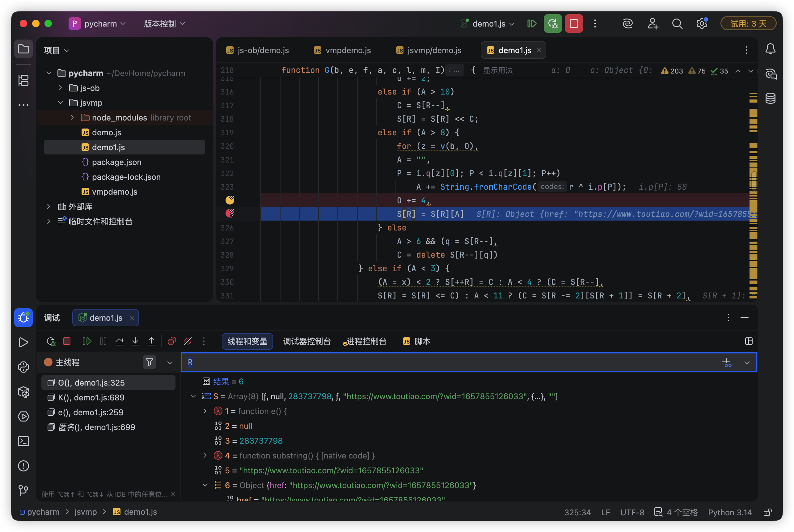Image resolution: width=794 pixels, height=532 pixels.
Task: Collapse the S Array(8) variable node
Action: 193,396
